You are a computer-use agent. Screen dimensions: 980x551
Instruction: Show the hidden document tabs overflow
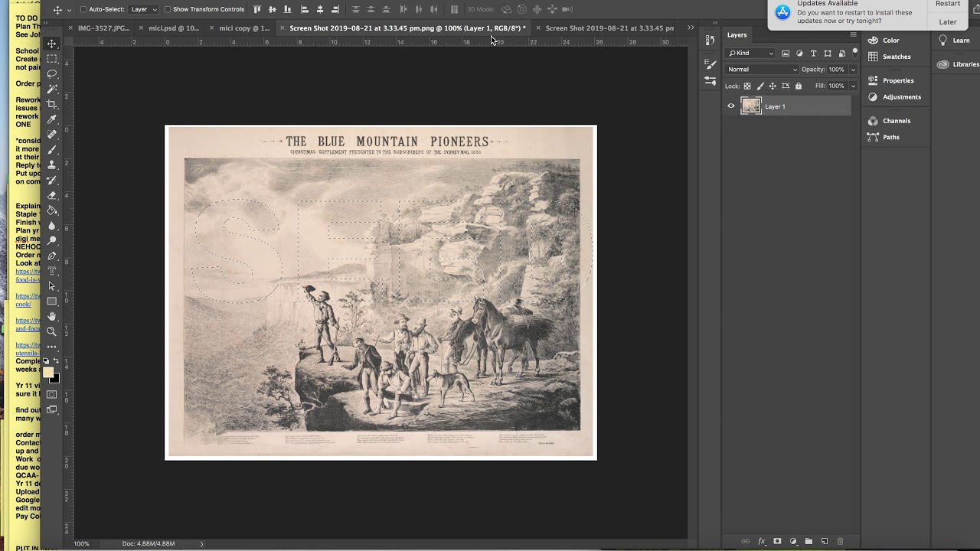point(691,28)
